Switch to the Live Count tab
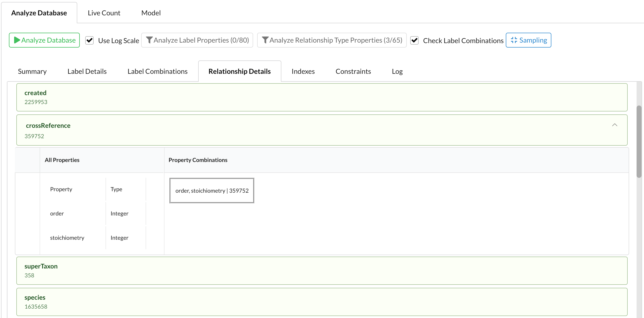Screen dimensions: 644x318 104,13
